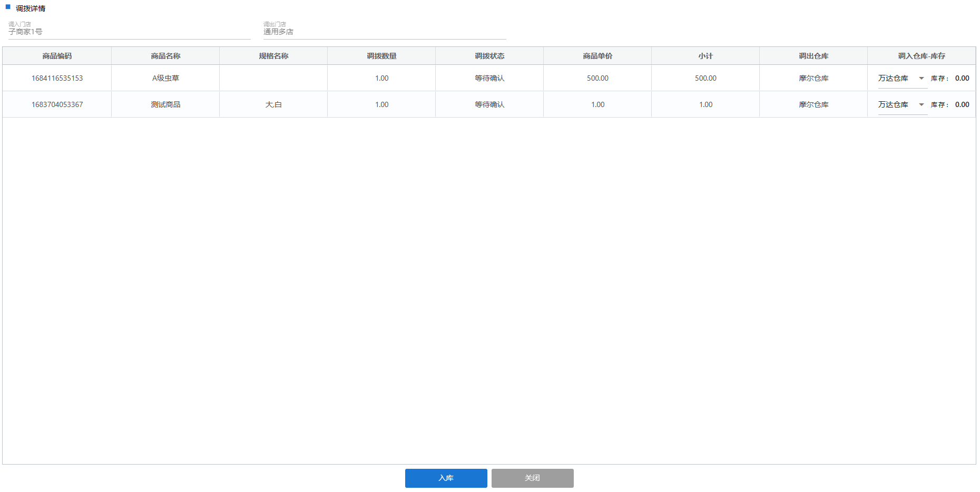This screenshot has width=980, height=492.
Task: Click the 小计 column header
Action: 705,56
